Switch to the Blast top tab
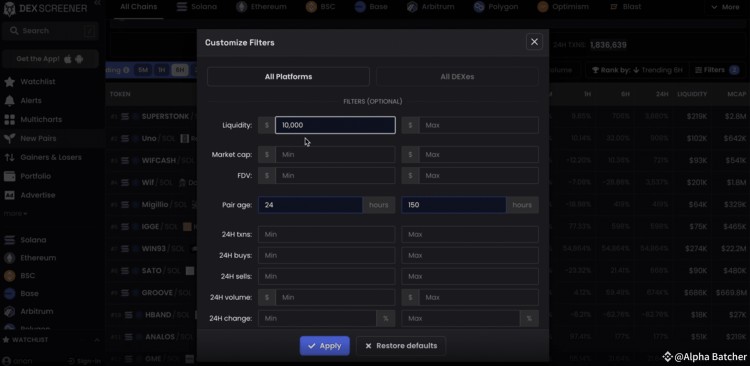Image resolution: width=750 pixels, height=366 pixels. (x=626, y=7)
